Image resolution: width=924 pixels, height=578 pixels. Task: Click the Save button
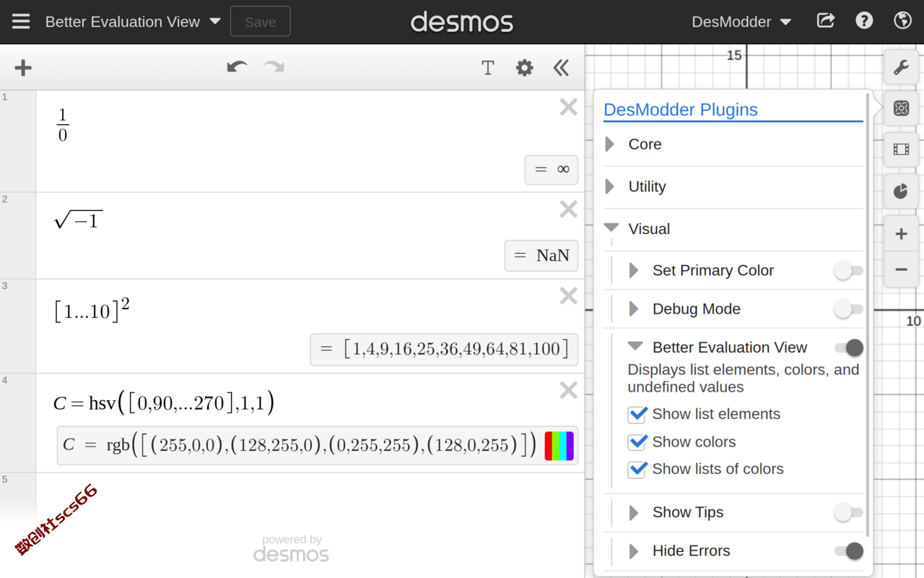[260, 22]
